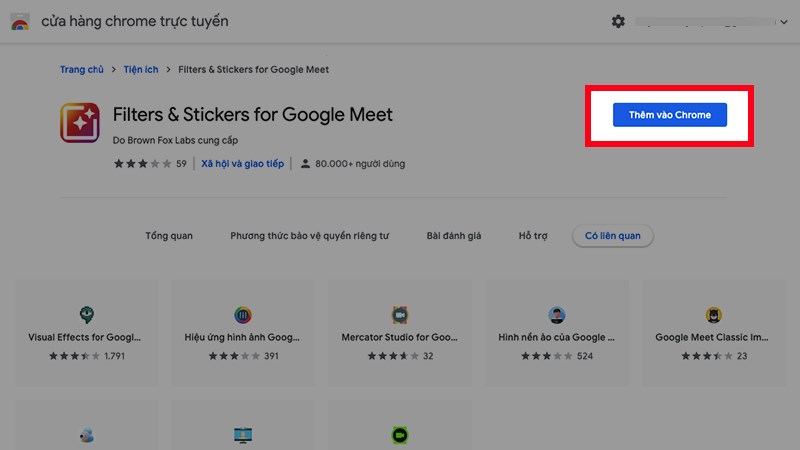800x450 pixels.
Task: Click the Google Meet Classic extension icon
Action: 714,315
